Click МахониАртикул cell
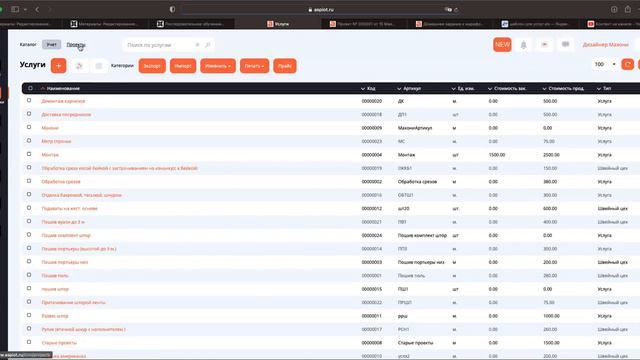The width and height of the screenshot is (640, 360). [x=415, y=128]
